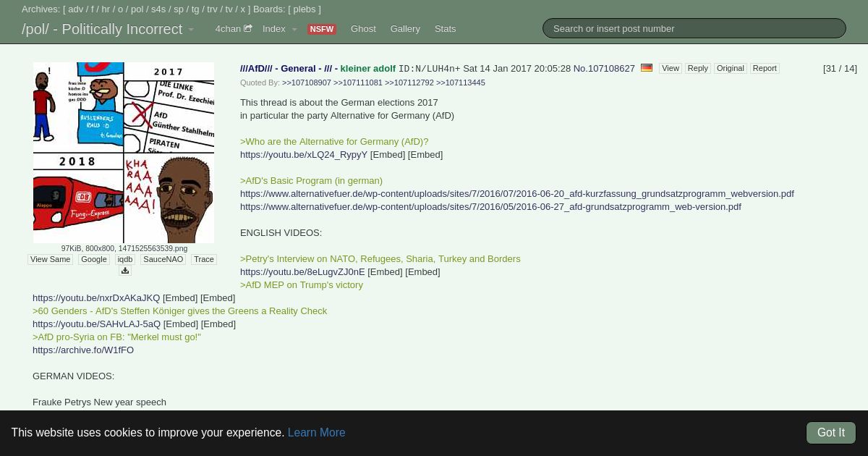868x456 pixels.
Task: Click the View button beside post number
Action: pyautogui.click(x=671, y=68)
